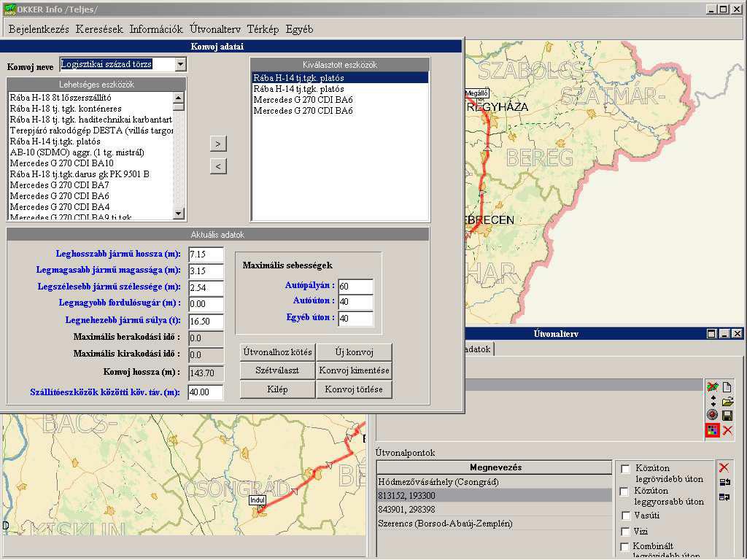Select Rába H-18 tj.tgk.darus gk PK 9501 B
This screenshot has width=747, height=560.
(x=90, y=174)
